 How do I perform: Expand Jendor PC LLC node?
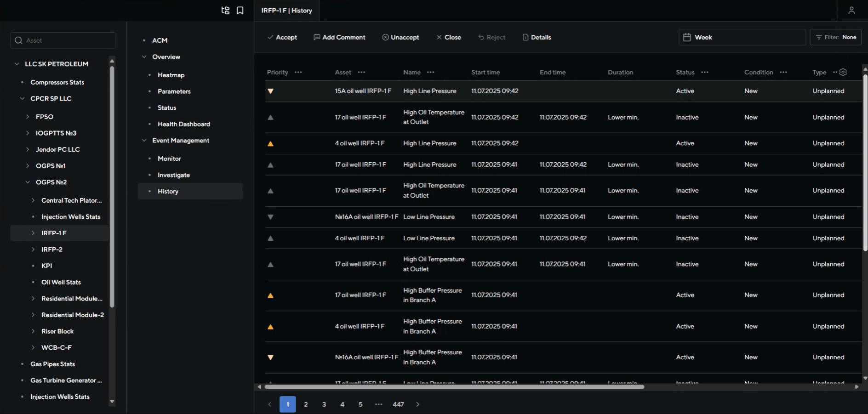[28, 149]
